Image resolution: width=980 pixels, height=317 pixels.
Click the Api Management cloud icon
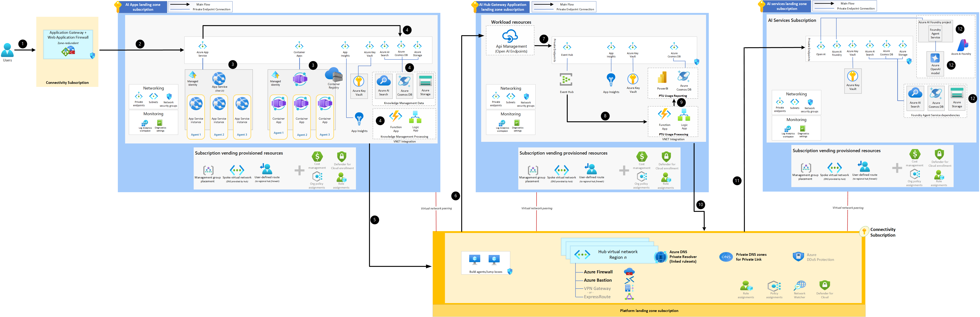tap(510, 36)
